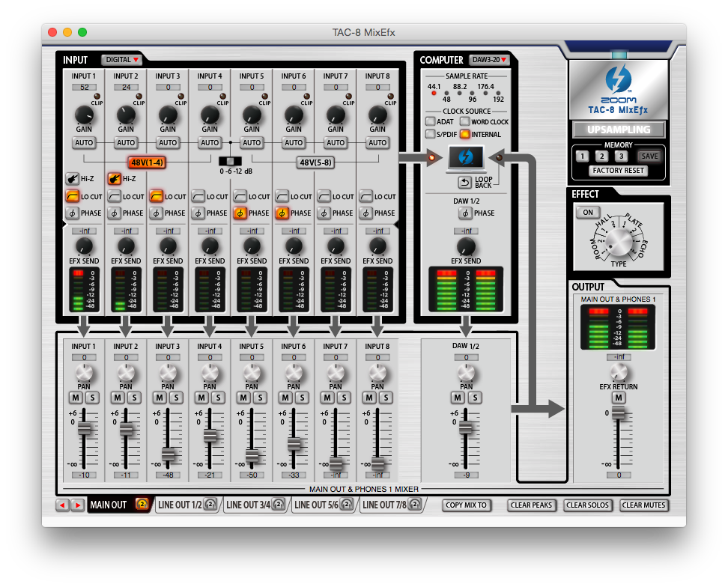Click DAW 1/2 mixer fader handle
728x587 pixels.
[x=466, y=428]
